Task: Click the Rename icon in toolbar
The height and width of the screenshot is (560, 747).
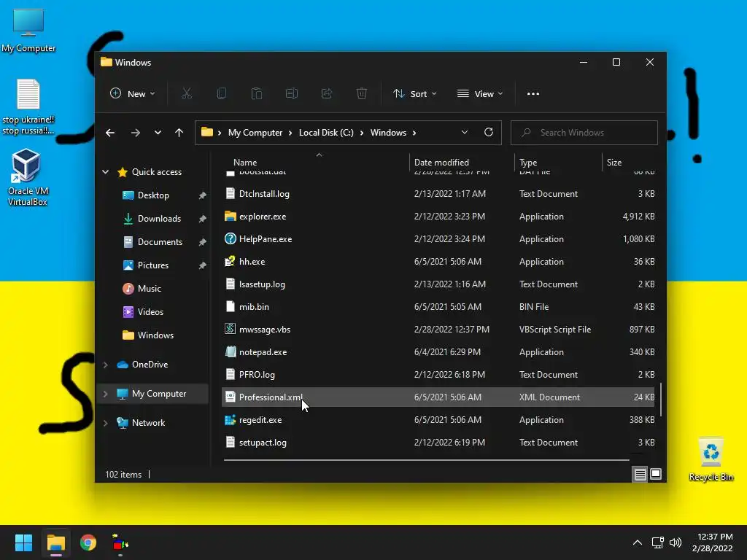Action: point(292,94)
